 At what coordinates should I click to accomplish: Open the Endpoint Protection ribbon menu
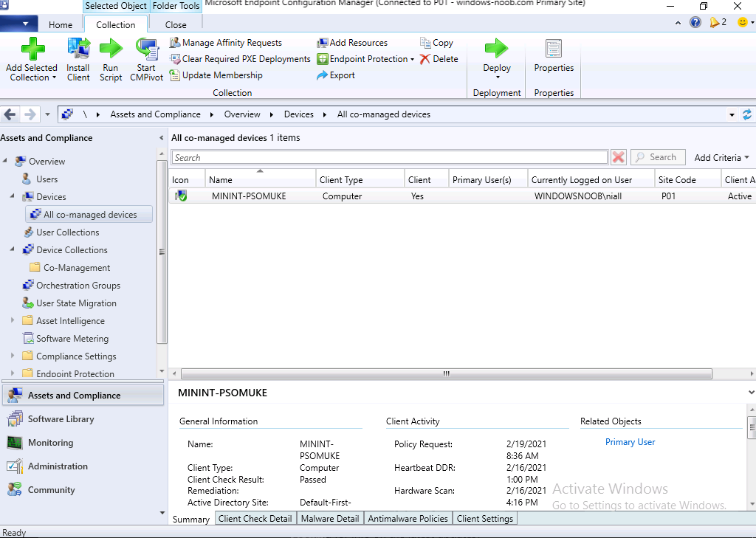click(x=365, y=59)
